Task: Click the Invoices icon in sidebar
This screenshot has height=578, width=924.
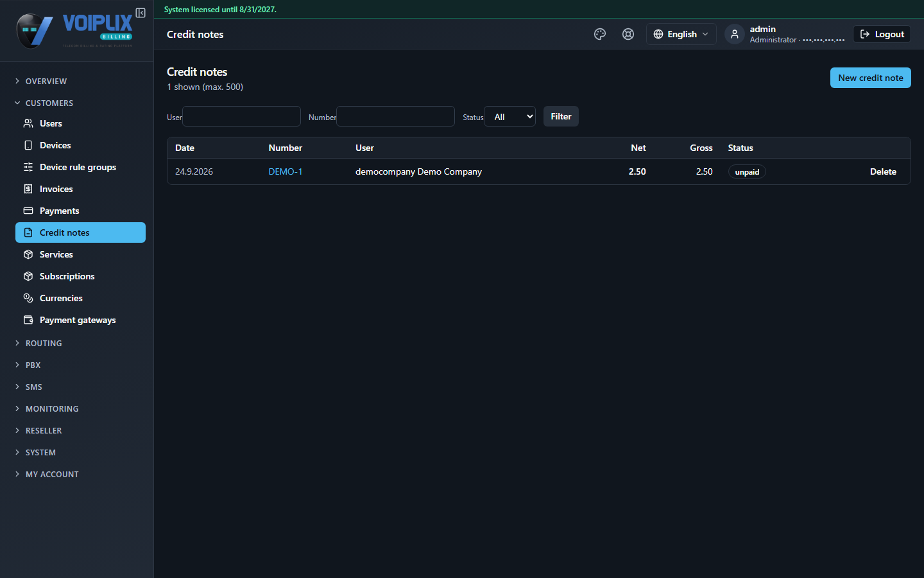Action: click(28, 189)
